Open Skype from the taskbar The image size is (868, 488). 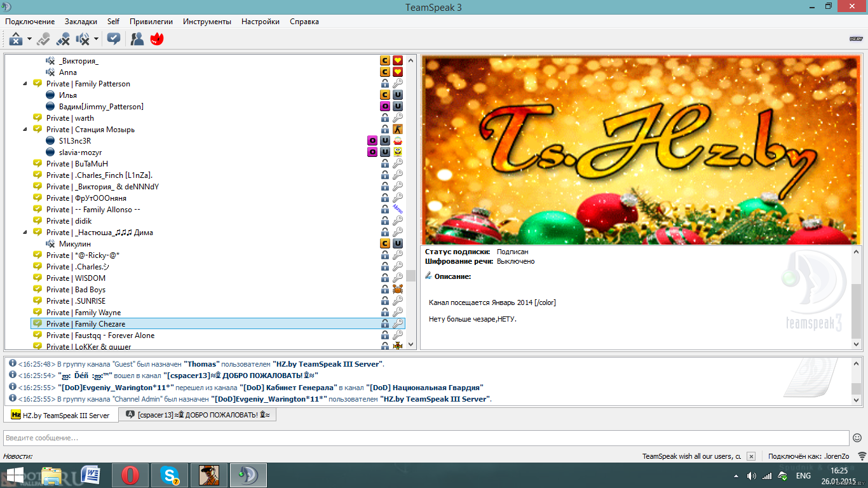170,475
